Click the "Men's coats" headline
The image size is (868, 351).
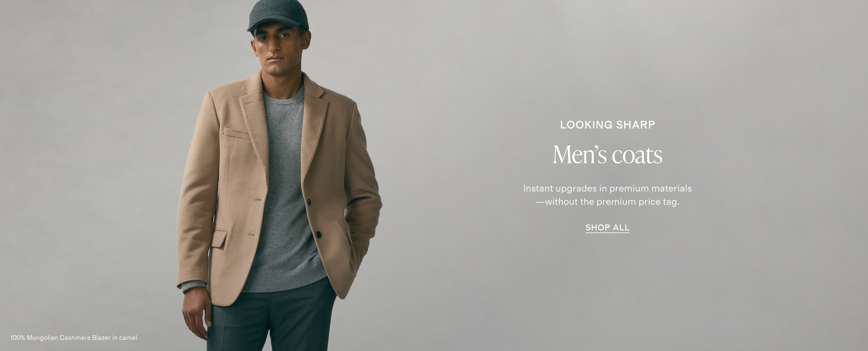tap(607, 155)
